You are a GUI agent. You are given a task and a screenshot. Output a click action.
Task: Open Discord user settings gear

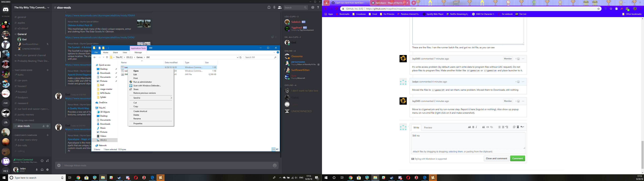[47, 169]
